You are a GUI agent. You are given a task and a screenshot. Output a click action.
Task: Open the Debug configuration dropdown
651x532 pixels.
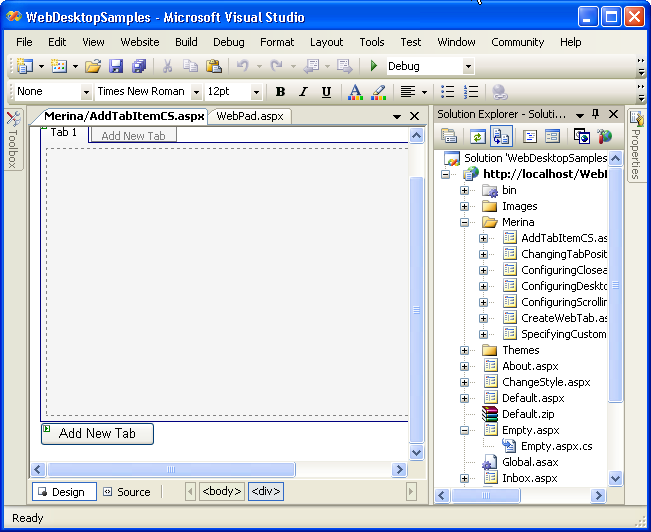[467, 66]
